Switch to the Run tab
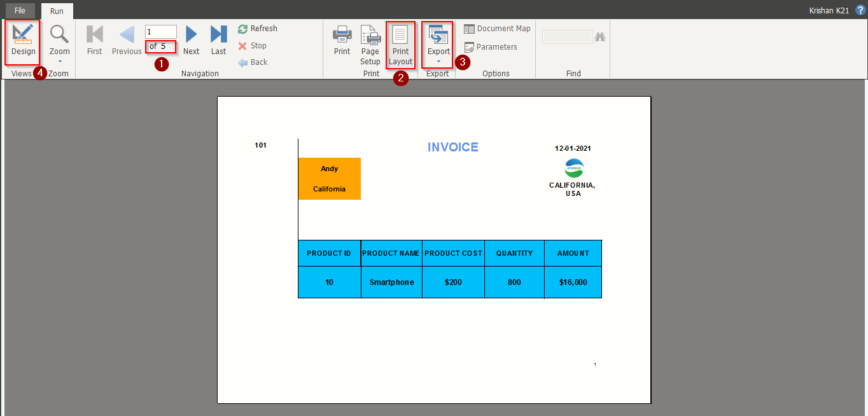Screen dimensions: 868x416 coord(57,10)
